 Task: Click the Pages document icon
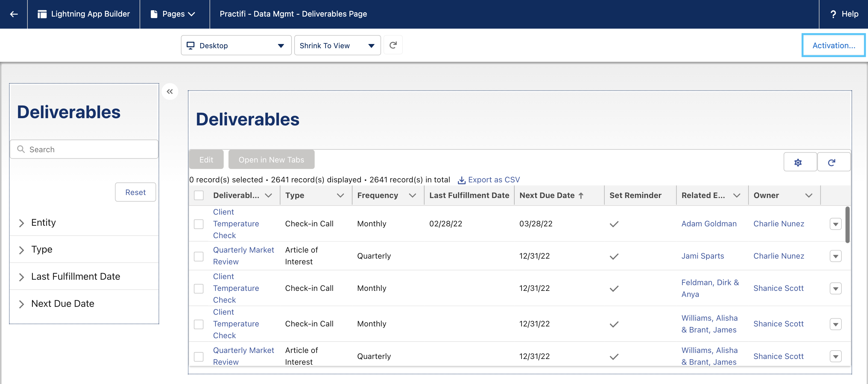point(154,14)
